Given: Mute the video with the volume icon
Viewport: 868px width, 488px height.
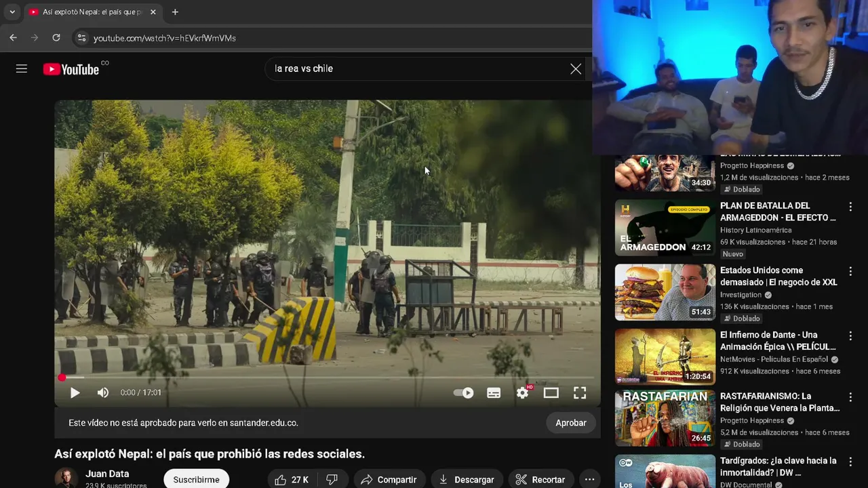Looking at the screenshot, I should tap(103, 392).
